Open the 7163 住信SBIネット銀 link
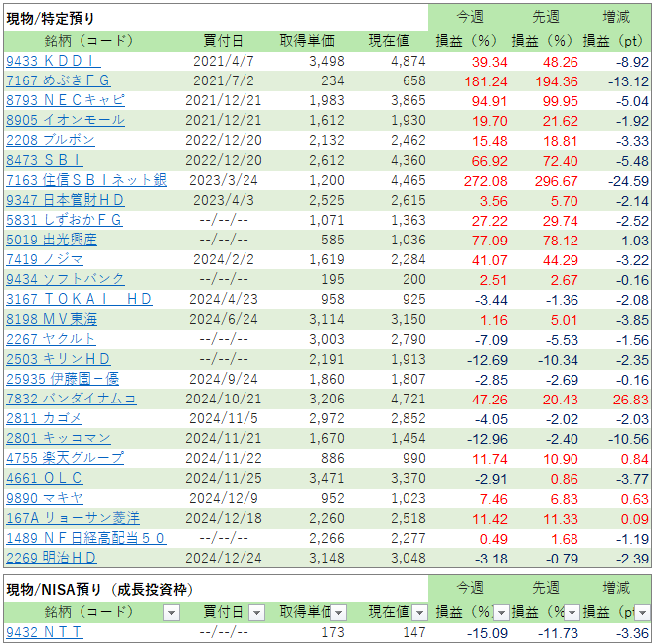 86,180
